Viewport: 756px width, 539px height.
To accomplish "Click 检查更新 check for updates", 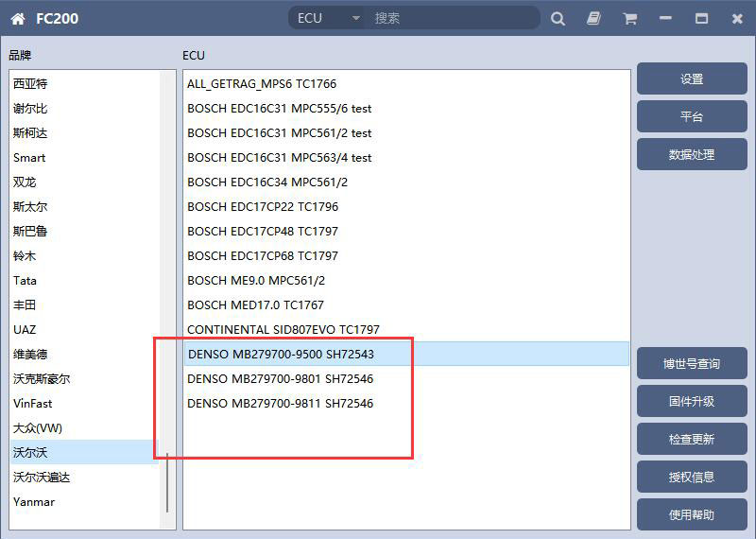I will (x=692, y=440).
